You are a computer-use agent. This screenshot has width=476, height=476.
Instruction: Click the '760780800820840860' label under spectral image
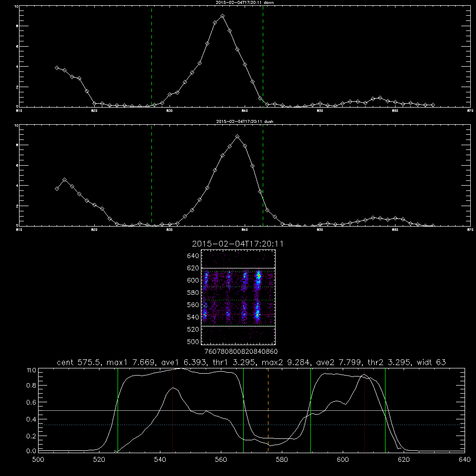241,352
